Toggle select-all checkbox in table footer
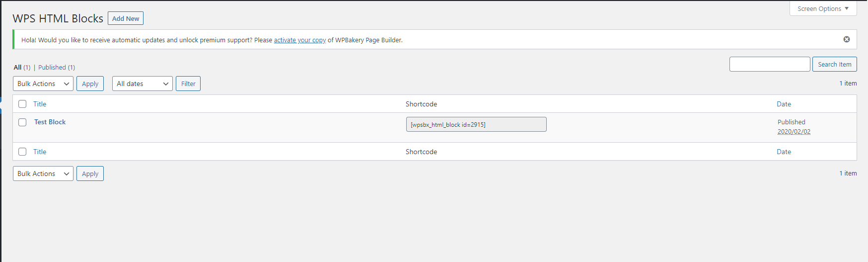Viewport: 868px width, 262px height. 22,152
